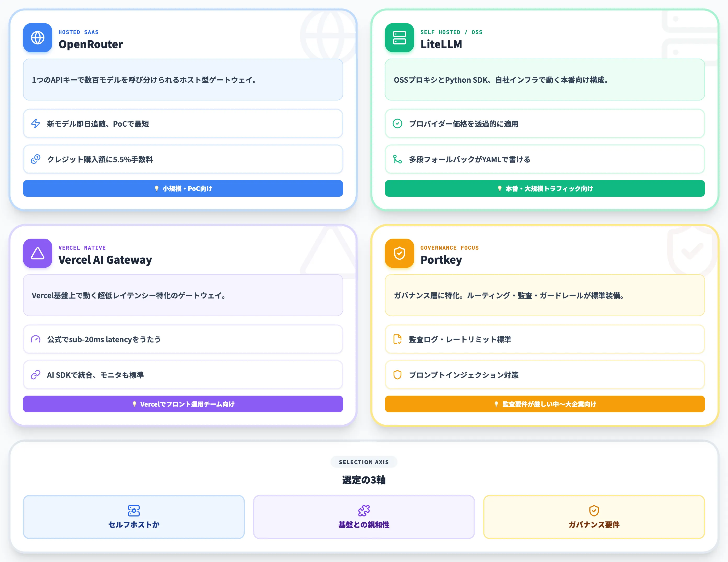Click the orange Portkey shield icon

point(399,253)
